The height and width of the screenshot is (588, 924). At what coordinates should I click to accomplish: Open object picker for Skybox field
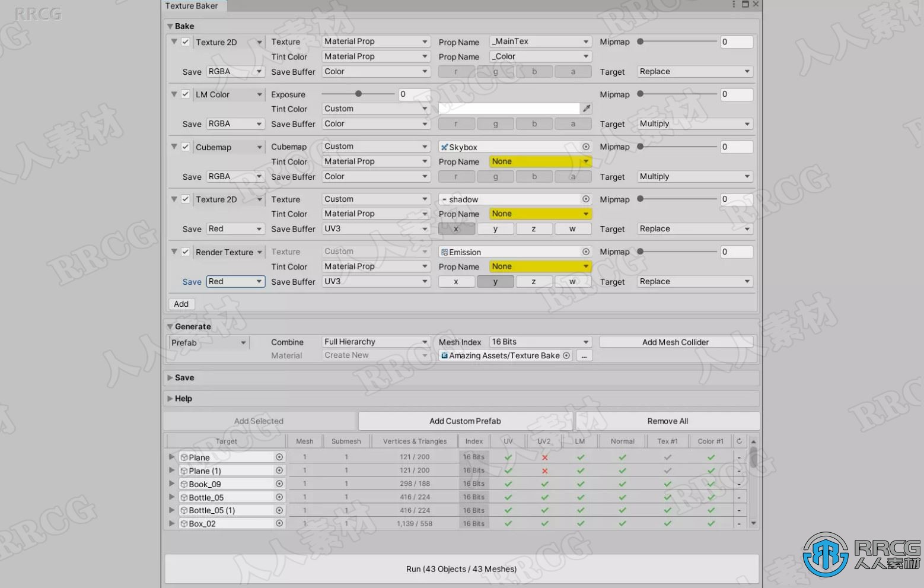(x=585, y=147)
